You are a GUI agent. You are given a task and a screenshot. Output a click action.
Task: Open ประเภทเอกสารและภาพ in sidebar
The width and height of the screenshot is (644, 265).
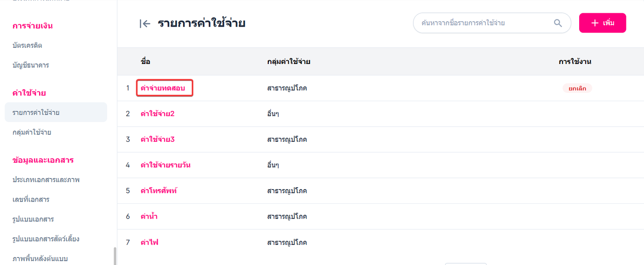point(46,180)
